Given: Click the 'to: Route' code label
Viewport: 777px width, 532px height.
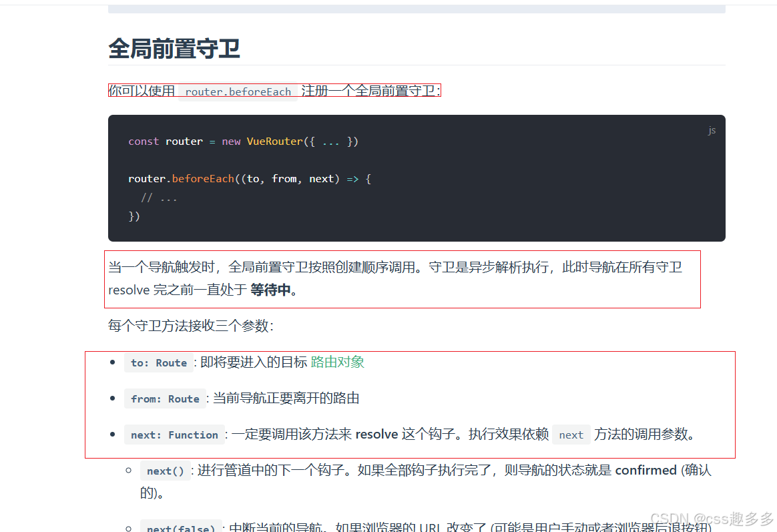Looking at the screenshot, I should tap(159, 362).
